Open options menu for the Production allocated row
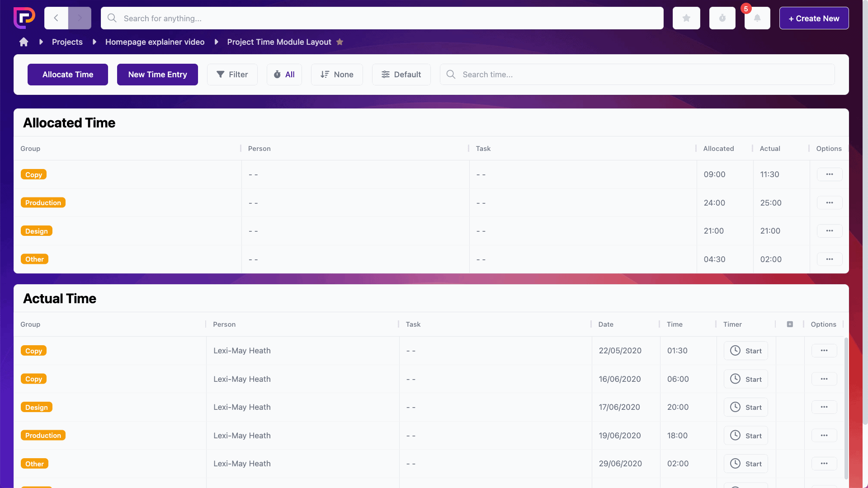 coord(829,202)
